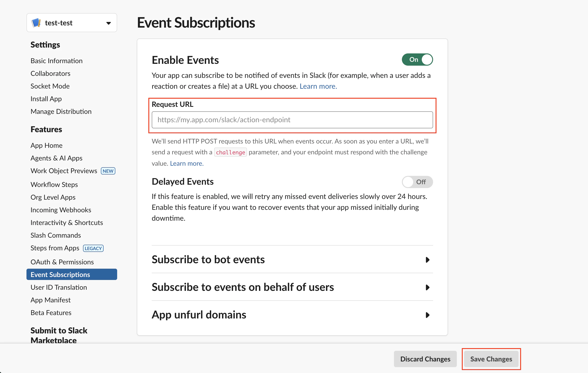Open the Workflow Steps page
This screenshot has width=588, height=373.
pos(54,184)
